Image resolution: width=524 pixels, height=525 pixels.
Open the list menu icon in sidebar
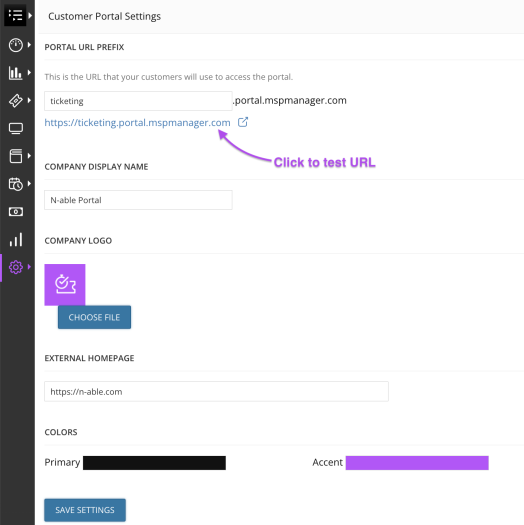click(x=15, y=15)
